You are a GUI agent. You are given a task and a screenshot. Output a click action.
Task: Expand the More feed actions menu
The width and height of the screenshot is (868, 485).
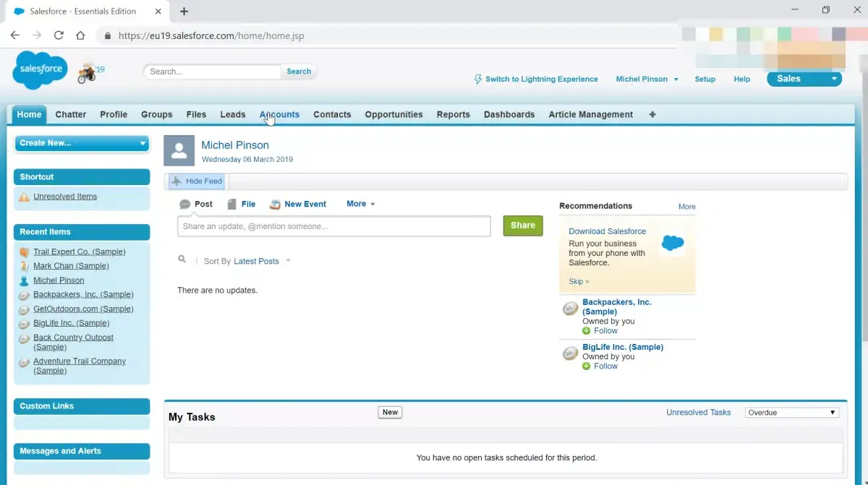coord(360,204)
